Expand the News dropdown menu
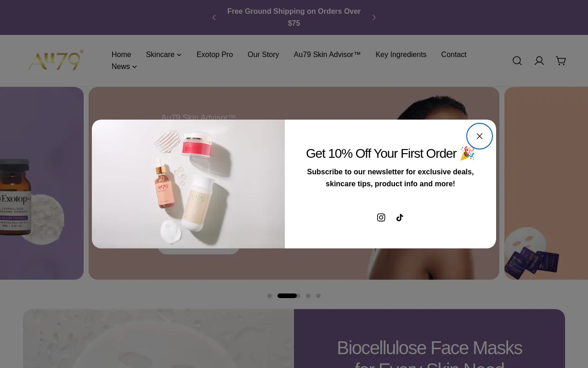 pyautogui.click(x=124, y=66)
